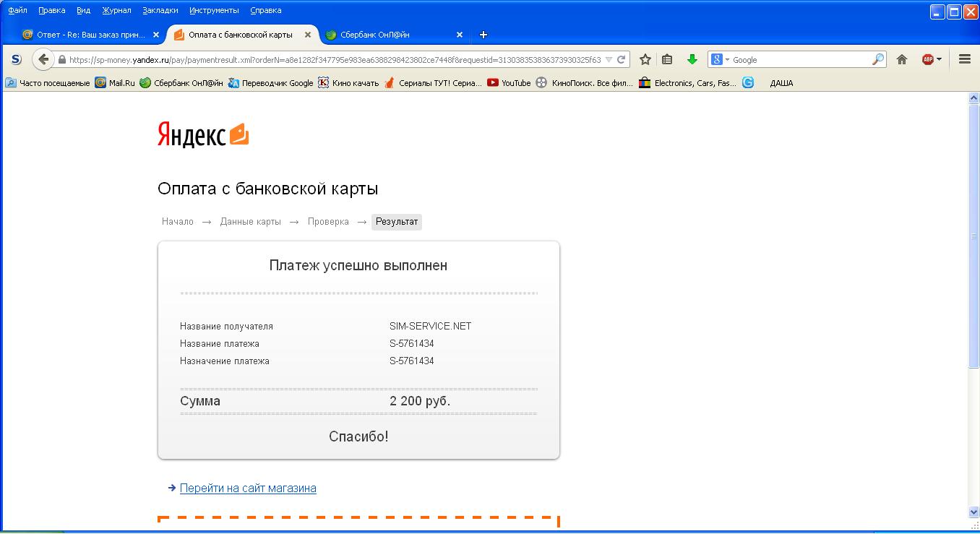Image resolution: width=980 pixels, height=534 pixels.
Task: Click the 'Проверка' step
Action: 328,222
